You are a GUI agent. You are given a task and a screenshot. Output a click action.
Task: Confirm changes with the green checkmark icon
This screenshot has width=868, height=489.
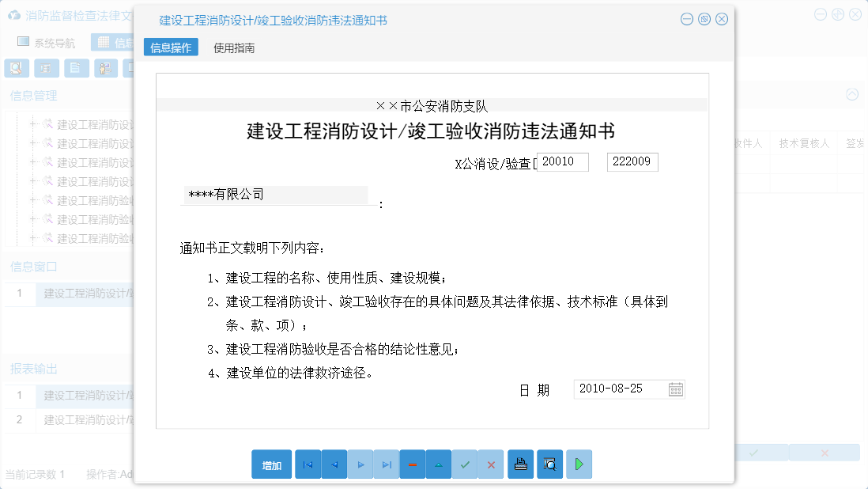[465, 464]
